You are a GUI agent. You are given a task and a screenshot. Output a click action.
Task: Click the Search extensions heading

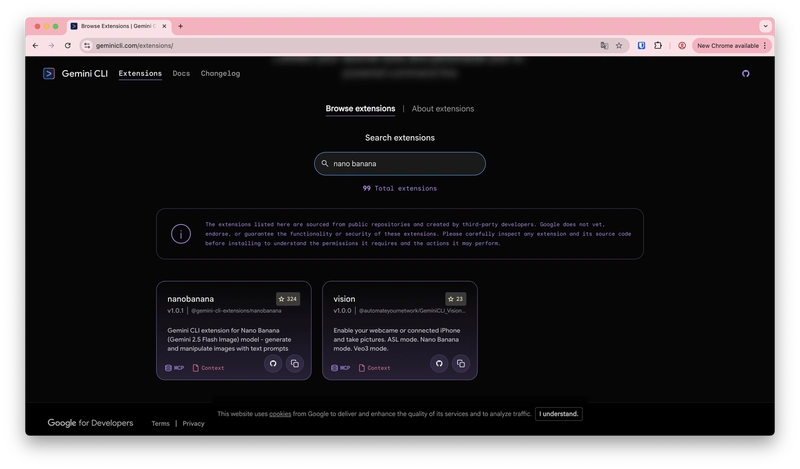tap(400, 138)
